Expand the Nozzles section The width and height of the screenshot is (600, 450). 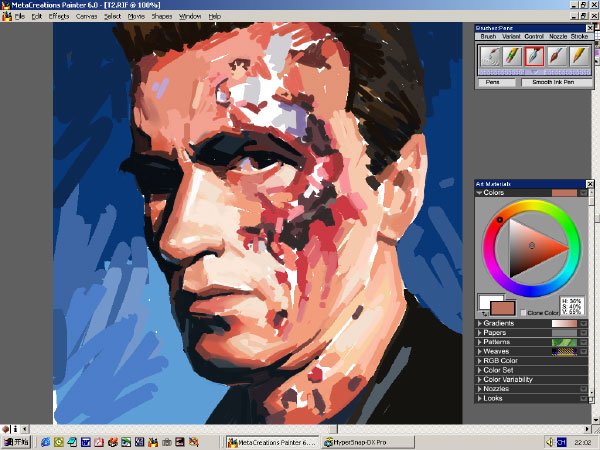479,389
